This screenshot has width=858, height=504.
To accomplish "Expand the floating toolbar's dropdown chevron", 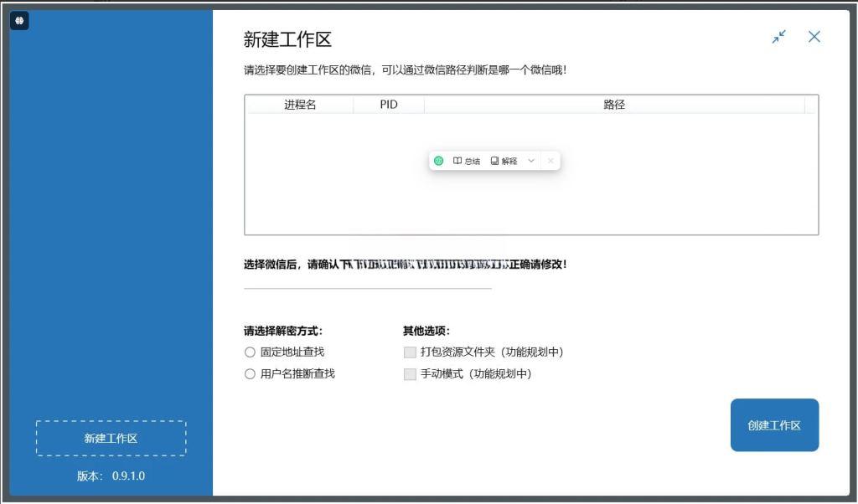I will [x=531, y=161].
